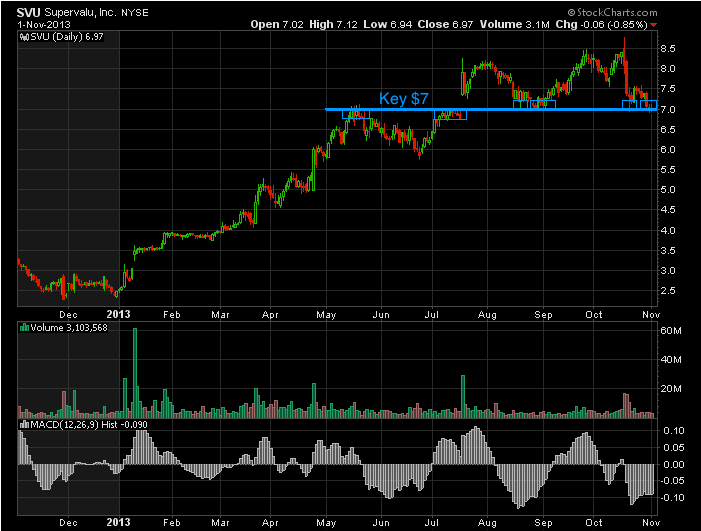Click the Feb label on the price chart date axis

pos(172,315)
